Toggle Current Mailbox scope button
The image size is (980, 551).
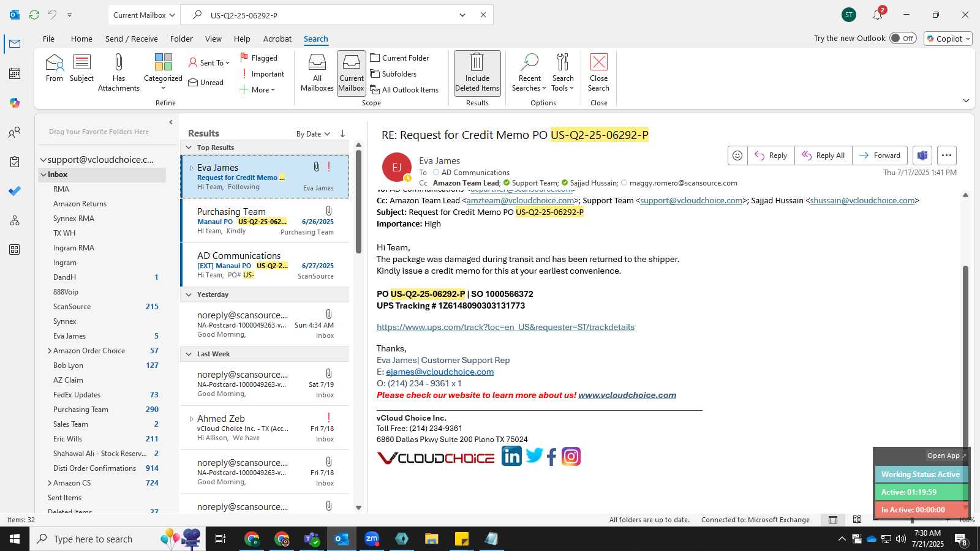(352, 73)
